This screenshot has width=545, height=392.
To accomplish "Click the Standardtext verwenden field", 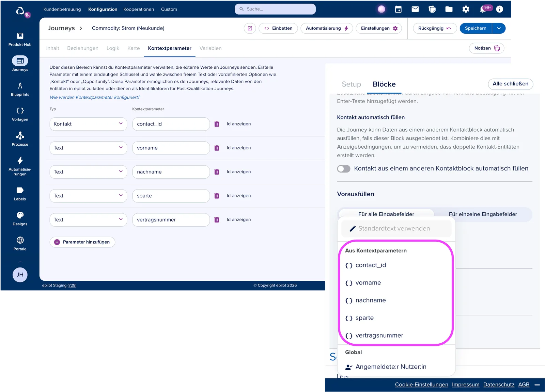I will (396, 229).
